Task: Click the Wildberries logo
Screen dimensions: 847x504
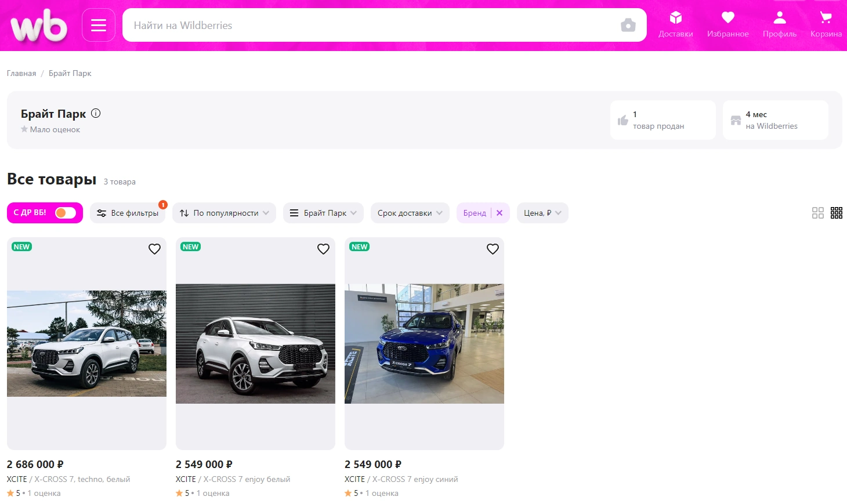Action: (x=39, y=26)
